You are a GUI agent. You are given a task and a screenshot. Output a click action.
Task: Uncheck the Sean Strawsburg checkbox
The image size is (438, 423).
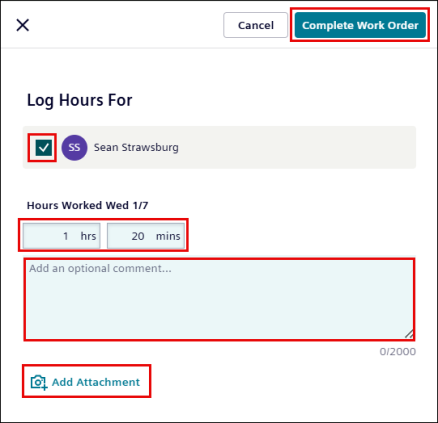(44, 147)
